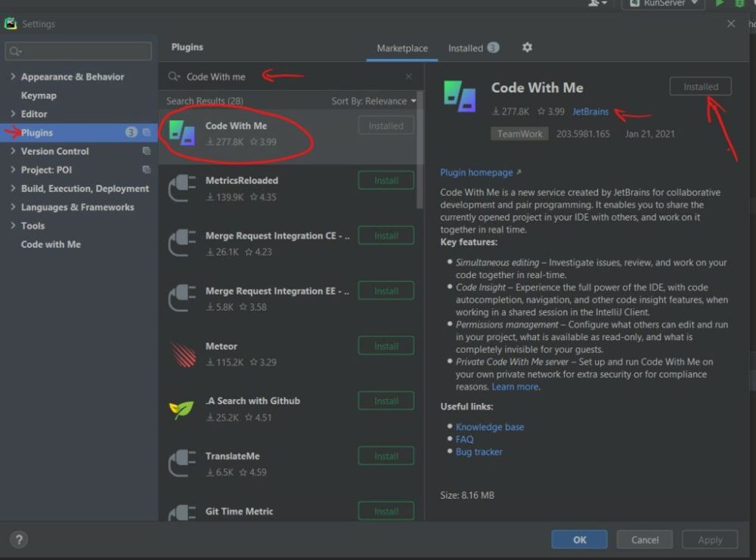
Task: Open the help question mark button
Action: pos(19,540)
